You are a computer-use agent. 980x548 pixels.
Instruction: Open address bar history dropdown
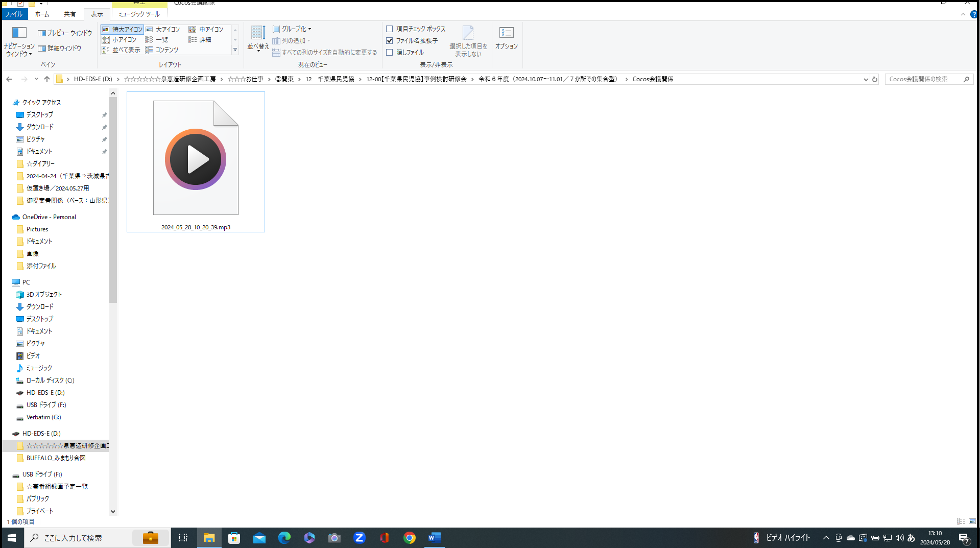click(x=866, y=79)
